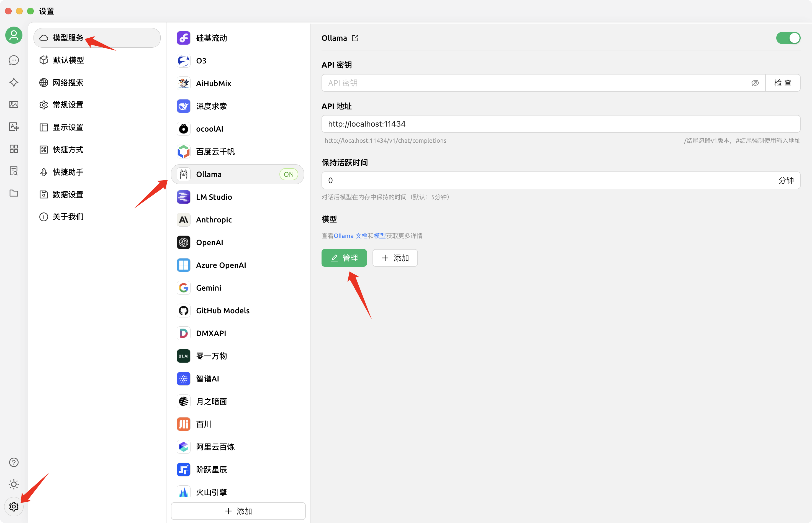The height and width of the screenshot is (523, 812).
Task: Select the 硅基流动 provider icon
Action: pyautogui.click(x=184, y=38)
